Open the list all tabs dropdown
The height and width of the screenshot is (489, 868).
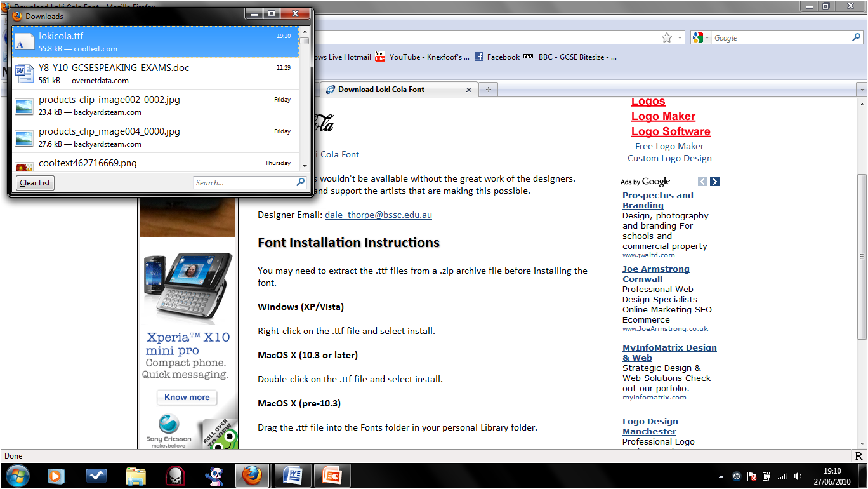tap(861, 90)
